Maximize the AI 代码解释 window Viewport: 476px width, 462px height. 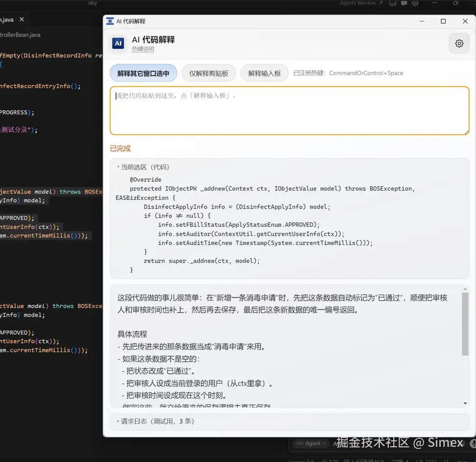[443, 21]
